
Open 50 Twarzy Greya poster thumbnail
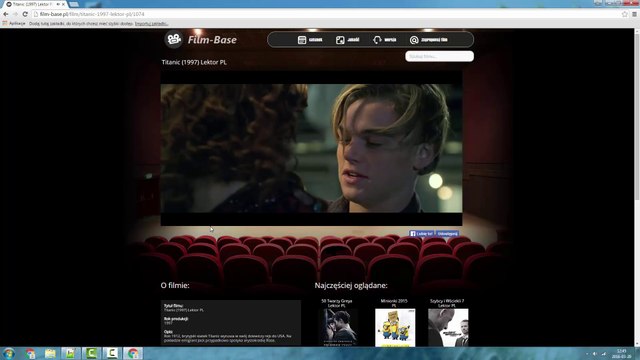coord(337,328)
